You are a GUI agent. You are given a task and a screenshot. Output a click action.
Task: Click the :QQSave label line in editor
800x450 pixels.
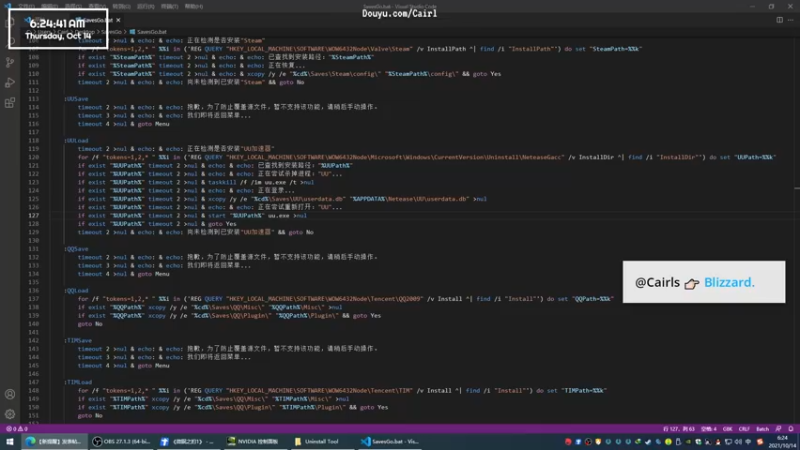click(x=76, y=249)
